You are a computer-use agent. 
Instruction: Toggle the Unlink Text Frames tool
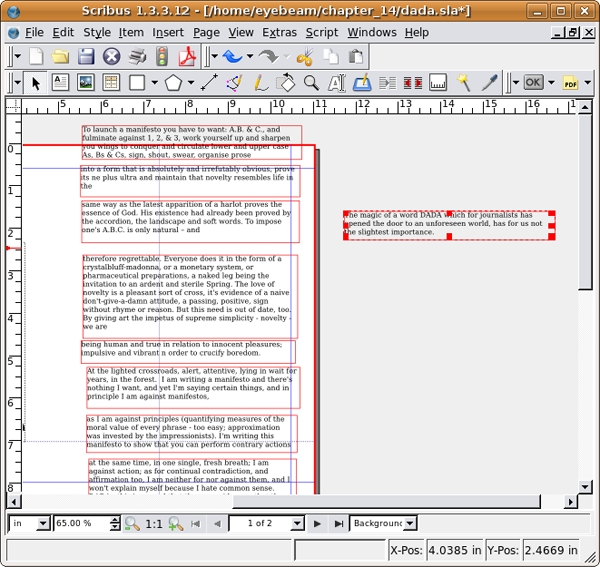click(412, 83)
